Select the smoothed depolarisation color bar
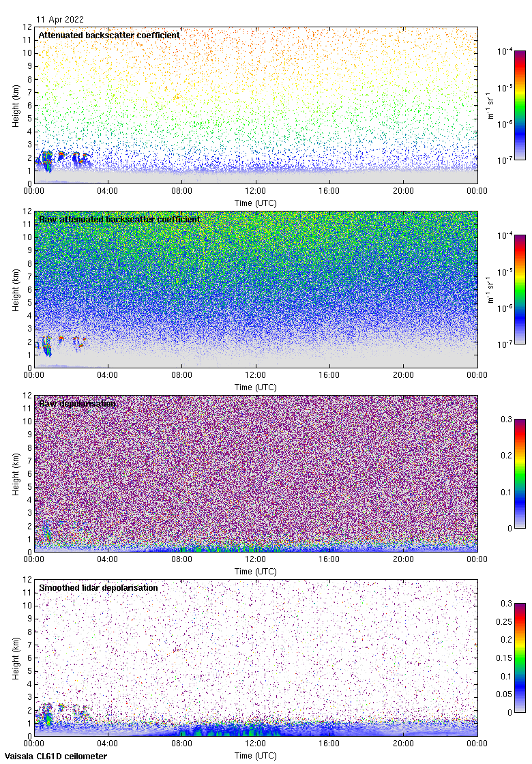The height and width of the screenshot is (764, 532). coord(520,658)
